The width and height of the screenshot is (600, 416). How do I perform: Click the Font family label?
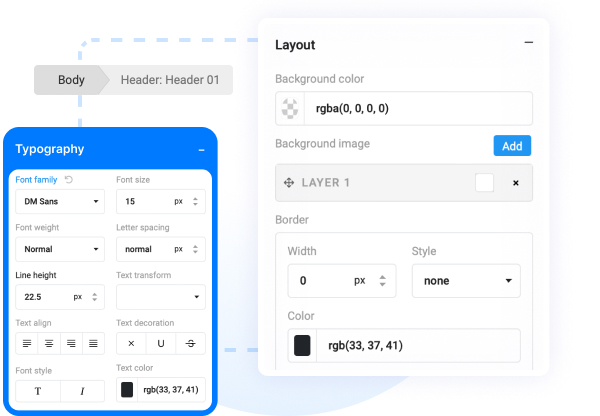(36, 179)
